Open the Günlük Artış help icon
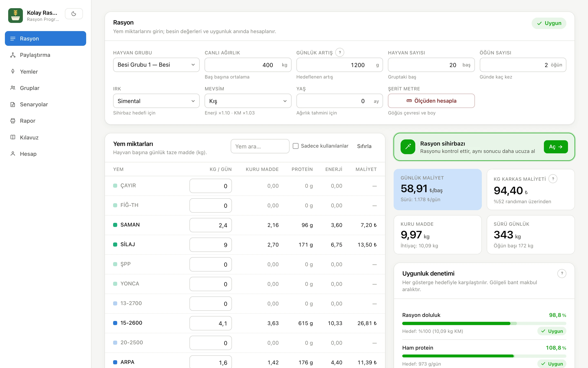588x368 pixels. 340,52
